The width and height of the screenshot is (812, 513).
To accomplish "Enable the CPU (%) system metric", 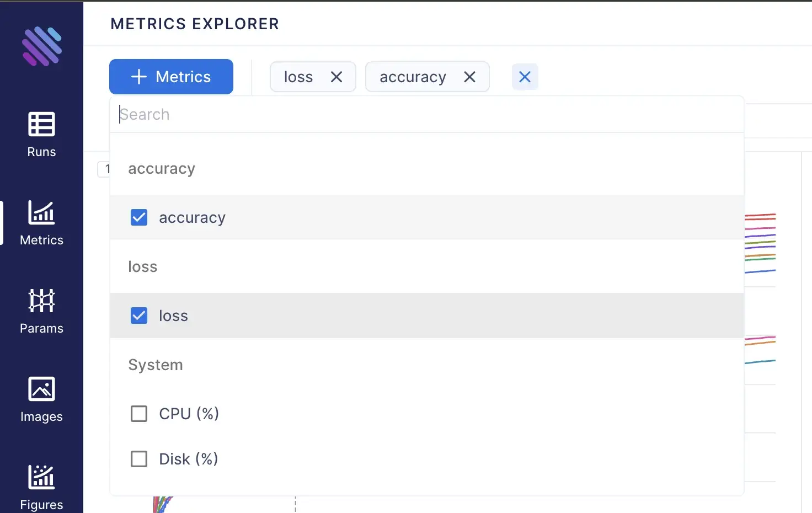I will click(x=139, y=414).
